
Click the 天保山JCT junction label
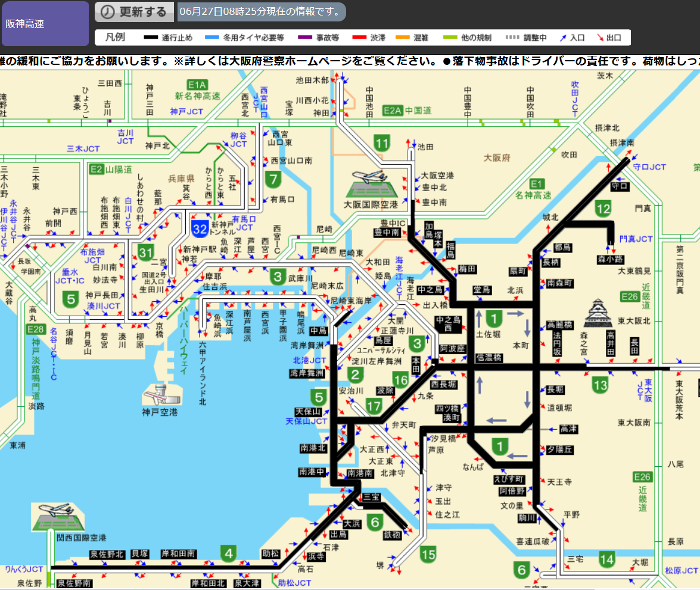click(x=307, y=421)
